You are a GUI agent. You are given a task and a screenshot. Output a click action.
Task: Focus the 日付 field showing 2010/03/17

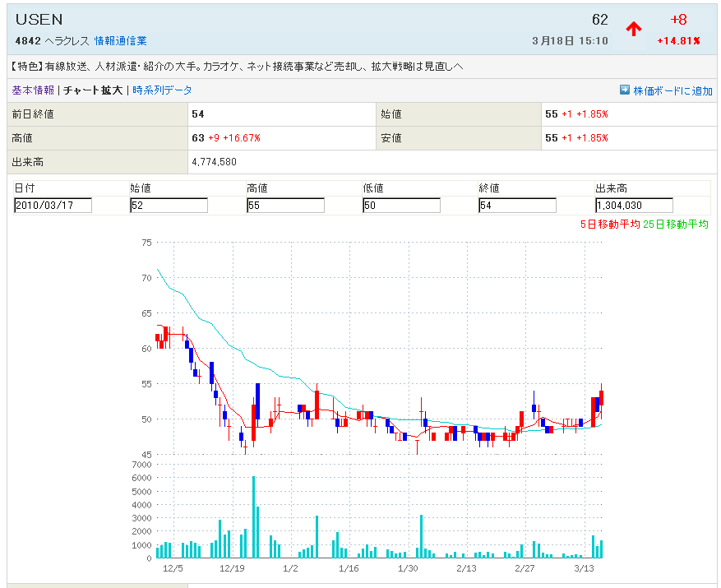(x=53, y=206)
